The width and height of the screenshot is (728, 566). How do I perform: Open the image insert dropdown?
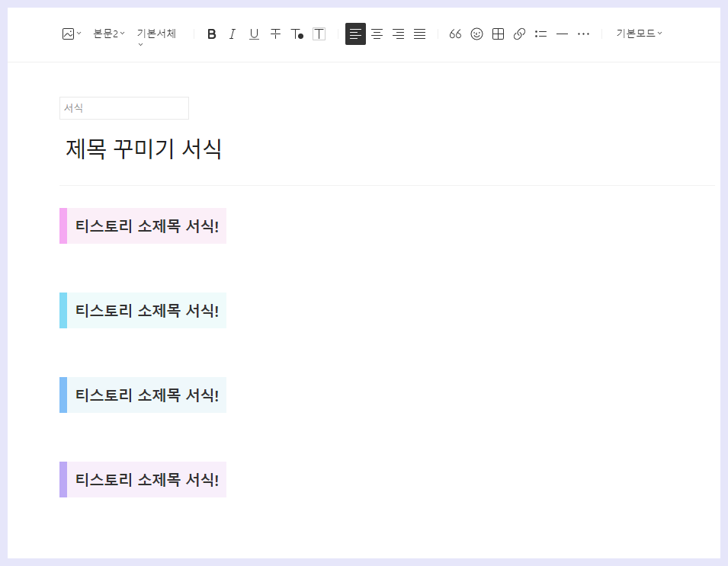click(x=72, y=34)
